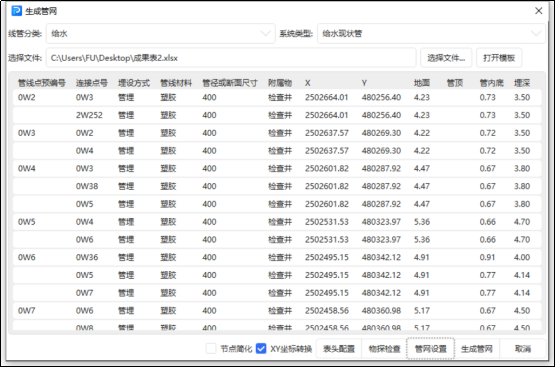
Task: Select the 0W4 point number cell
Action: pyautogui.click(x=27, y=168)
